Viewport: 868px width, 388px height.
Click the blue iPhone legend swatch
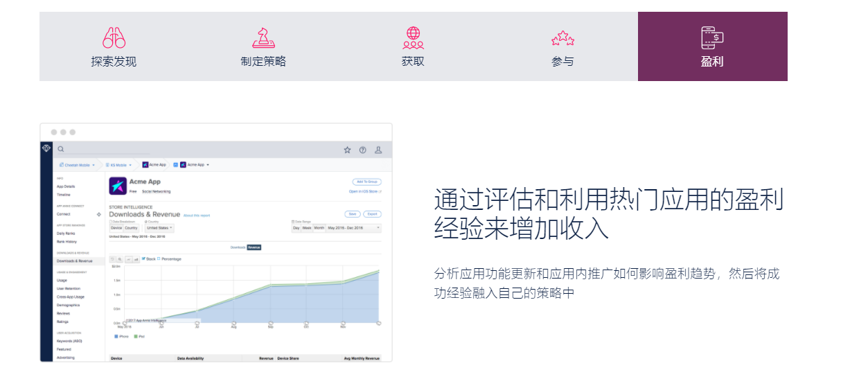(116, 337)
